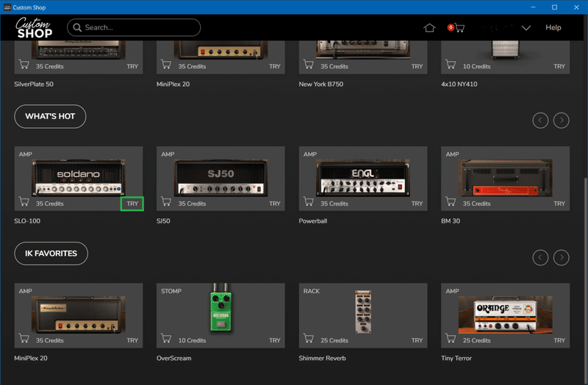
Task: Click the Search field
Action: [134, 27]
